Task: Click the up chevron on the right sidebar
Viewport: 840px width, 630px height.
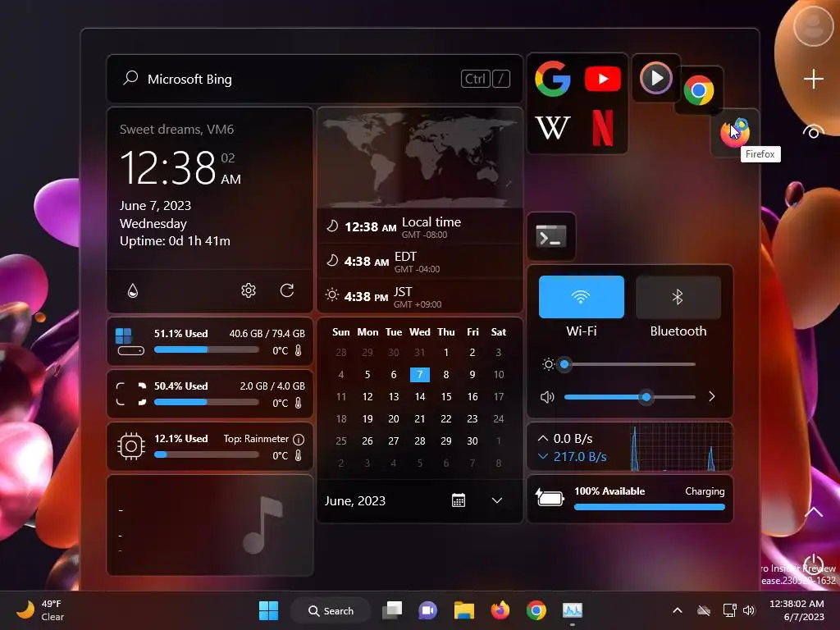Action: (x=813, y=512)
